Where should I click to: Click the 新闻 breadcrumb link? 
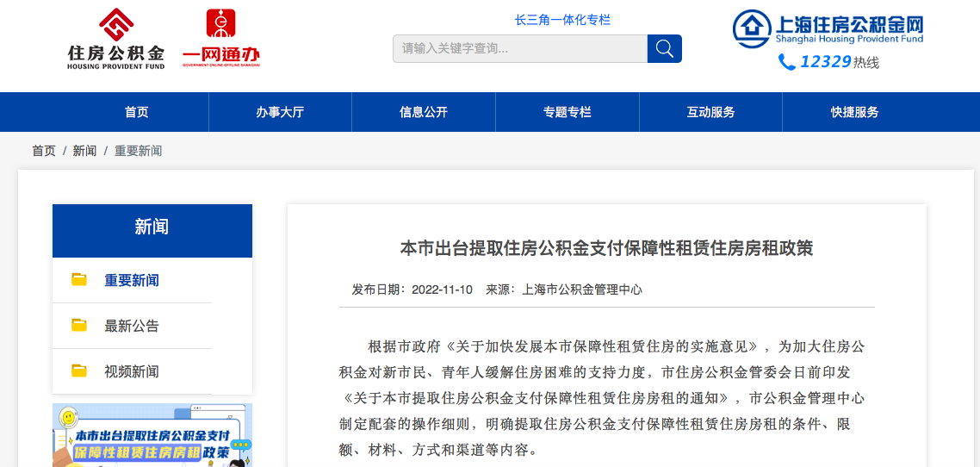[x=84, y=151]
